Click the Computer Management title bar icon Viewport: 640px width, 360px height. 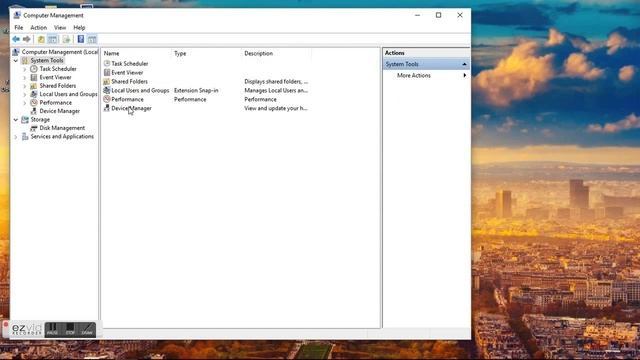pyautogui.click(x=17, y=15)
